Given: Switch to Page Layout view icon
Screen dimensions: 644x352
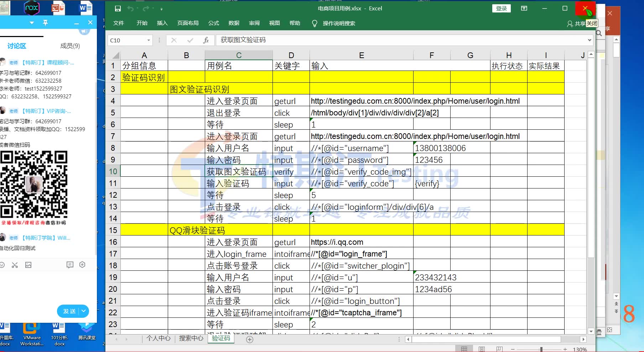Looking at the screenshot, I should click(482, 349).
